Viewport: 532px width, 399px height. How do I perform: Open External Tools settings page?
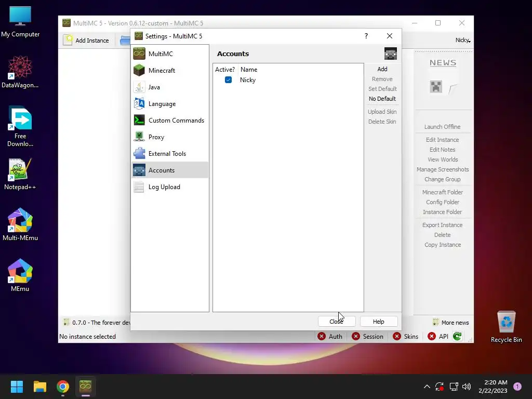pyautogui.click(x=170, y=153)
